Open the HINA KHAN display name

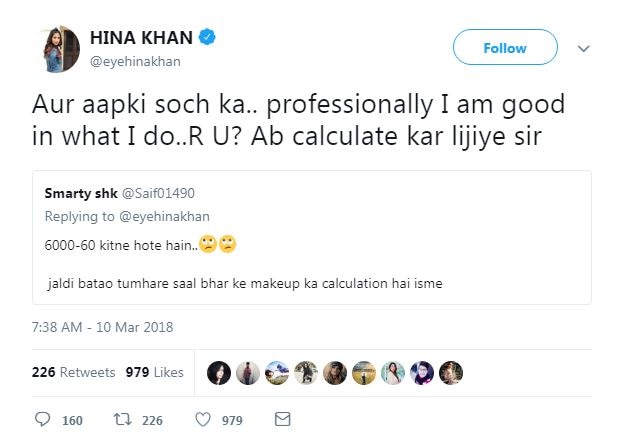point(143,39)
